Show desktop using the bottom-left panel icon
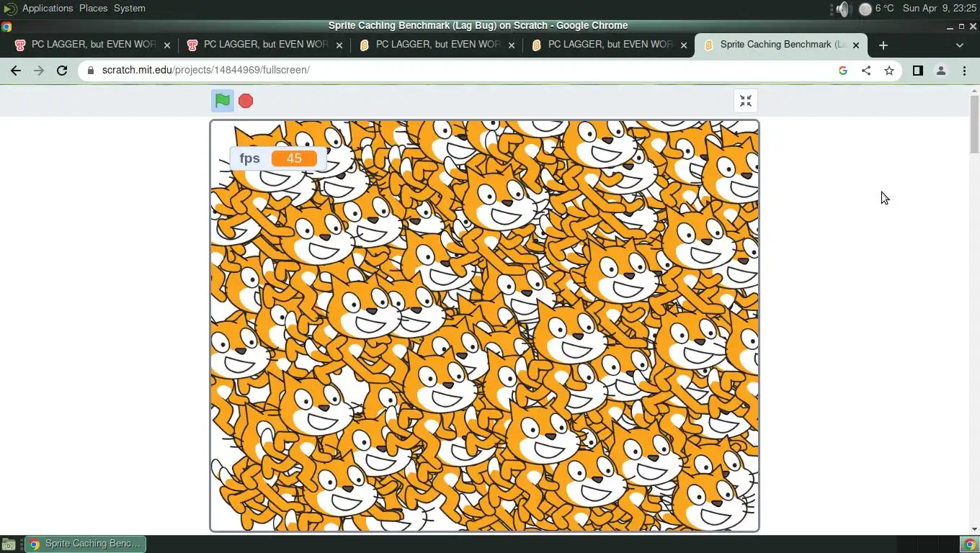This screenshot has width=980, height=553. pyautogui.click(x=9, y=544)
